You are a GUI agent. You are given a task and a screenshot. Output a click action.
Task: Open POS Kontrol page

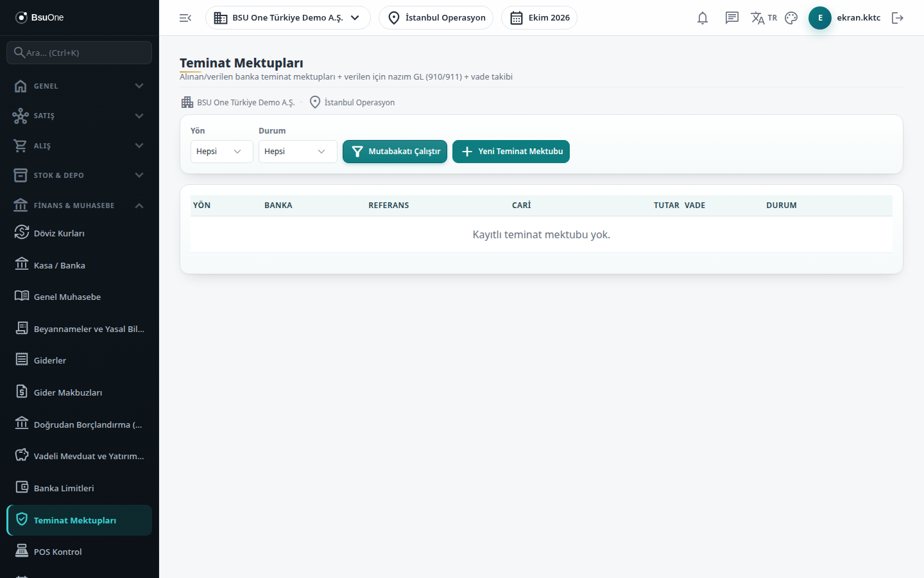coord(80,552)
